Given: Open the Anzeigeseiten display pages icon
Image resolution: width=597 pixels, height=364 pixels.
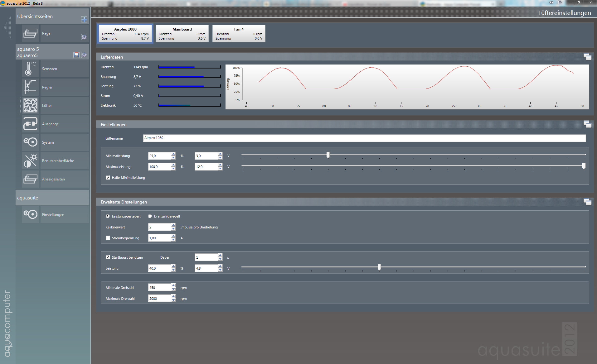Looking at the screenshot, I should point(30,179).
